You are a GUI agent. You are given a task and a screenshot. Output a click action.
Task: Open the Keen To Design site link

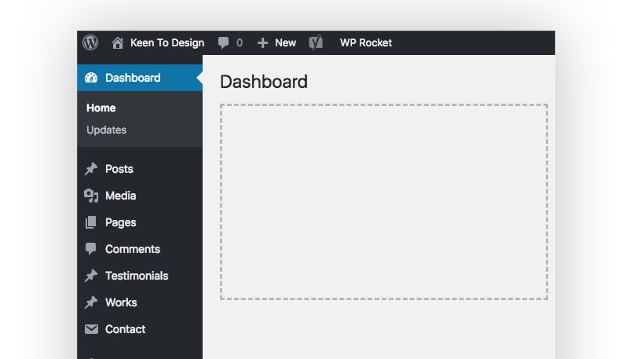[x=167, y=42]
